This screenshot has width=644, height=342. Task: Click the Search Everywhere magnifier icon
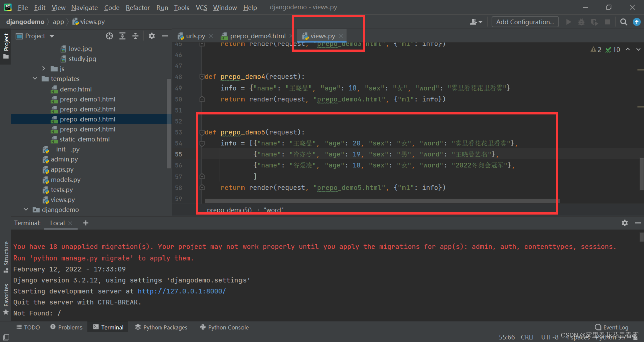(623, 22)
